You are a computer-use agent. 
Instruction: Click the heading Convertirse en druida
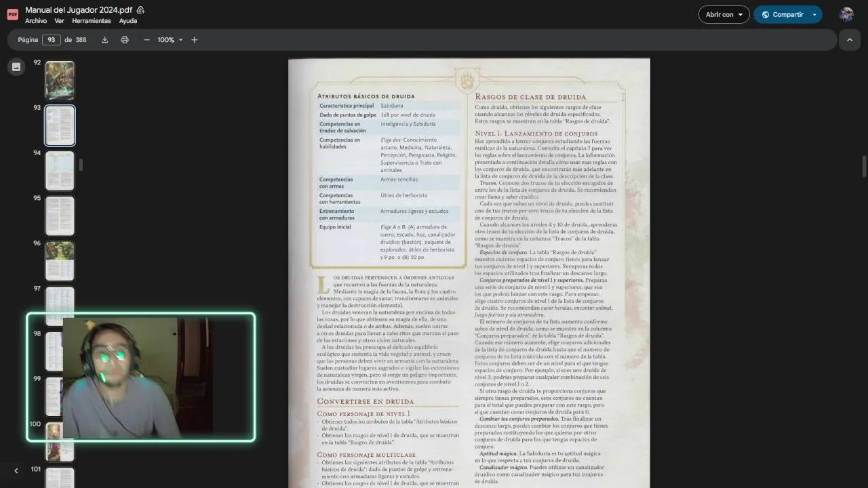tap(366, 401)
